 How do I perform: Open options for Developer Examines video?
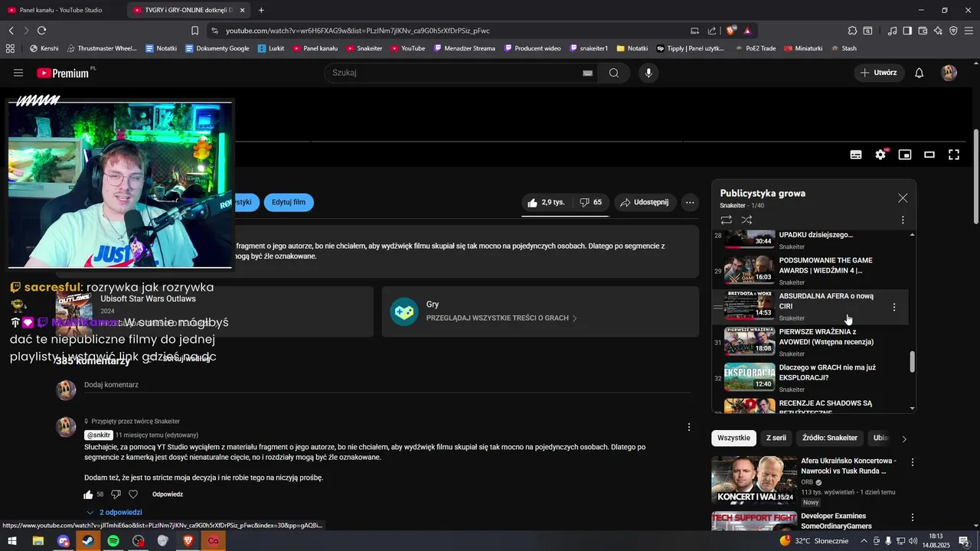coord(912,517)
